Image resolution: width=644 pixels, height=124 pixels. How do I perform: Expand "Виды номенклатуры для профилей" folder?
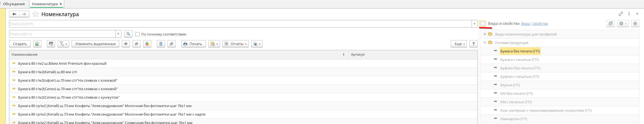click(485, 34)
